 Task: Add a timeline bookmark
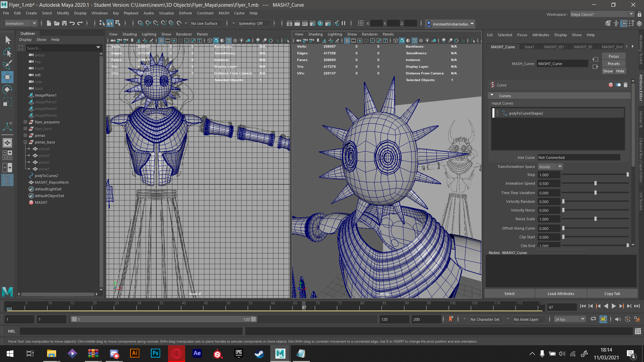(x=451, y=319)
